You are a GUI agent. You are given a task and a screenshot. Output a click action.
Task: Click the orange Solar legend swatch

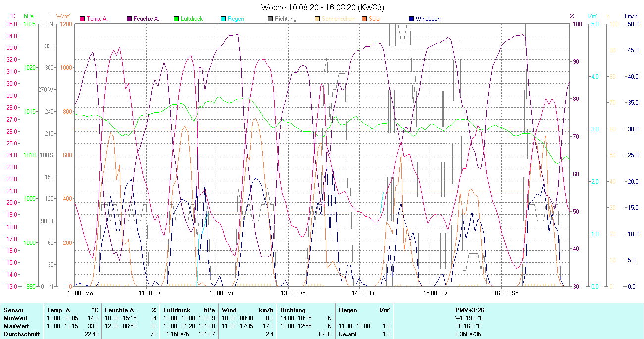point(364,19)
